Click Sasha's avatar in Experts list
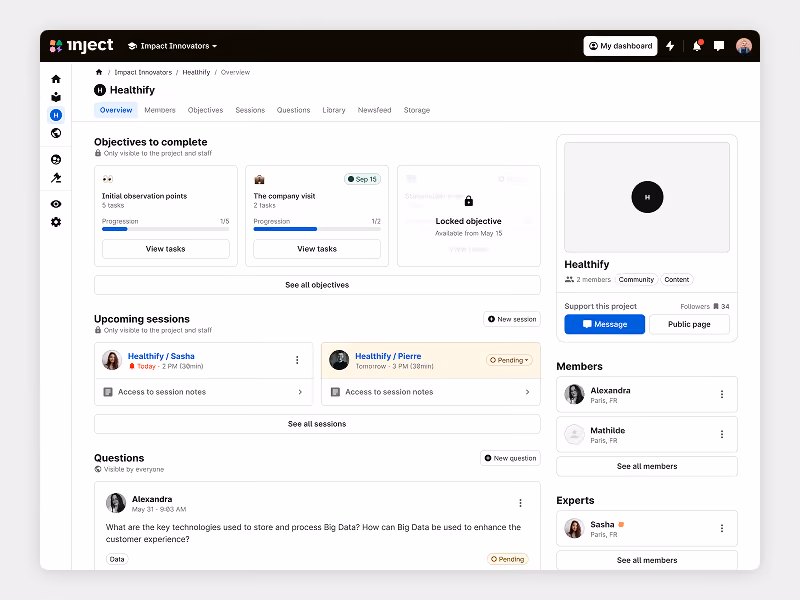Image resolution: width=800 pixels, height=600 pixels. pos(574,528)
